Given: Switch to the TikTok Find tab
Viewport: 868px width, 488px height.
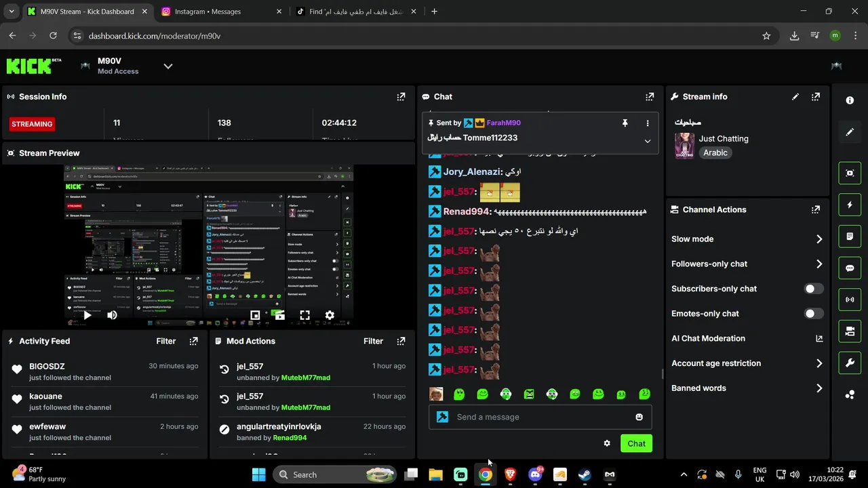Looking at the screenshot, I should pos(357,12).
